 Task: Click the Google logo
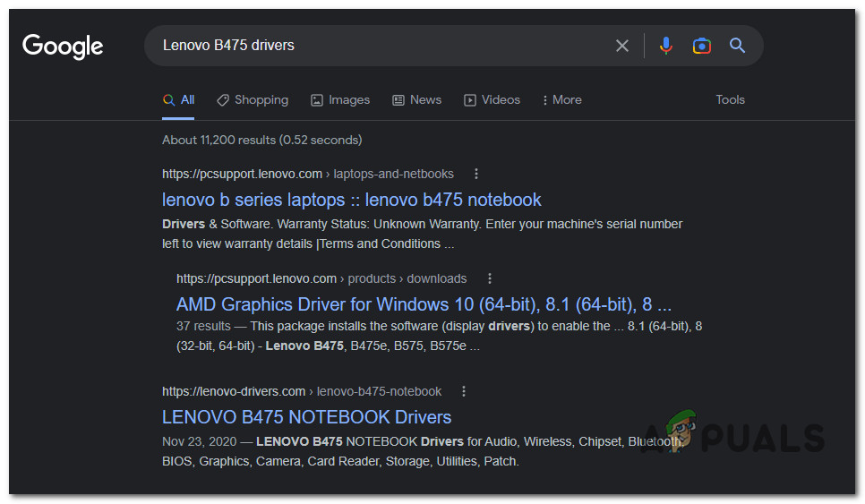(63, 47)
